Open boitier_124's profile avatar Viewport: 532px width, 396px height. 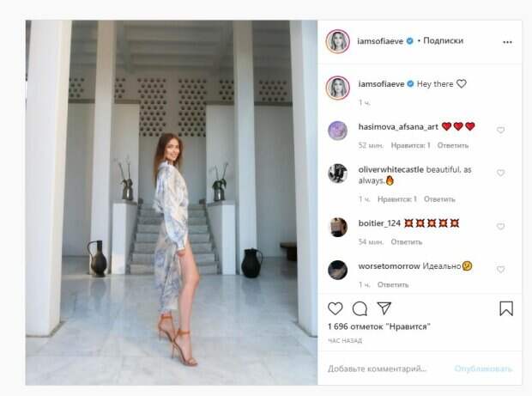coord(338,227)
